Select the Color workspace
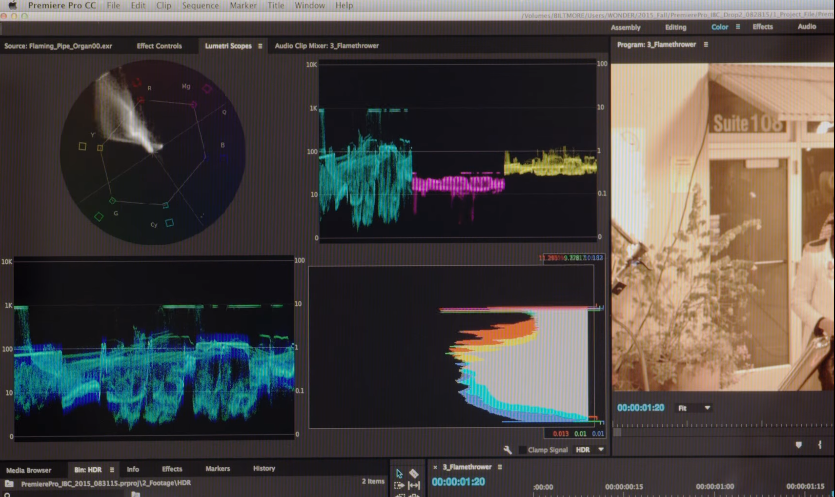The width and height of the screenshot is (835, 497). coord(719,27)
